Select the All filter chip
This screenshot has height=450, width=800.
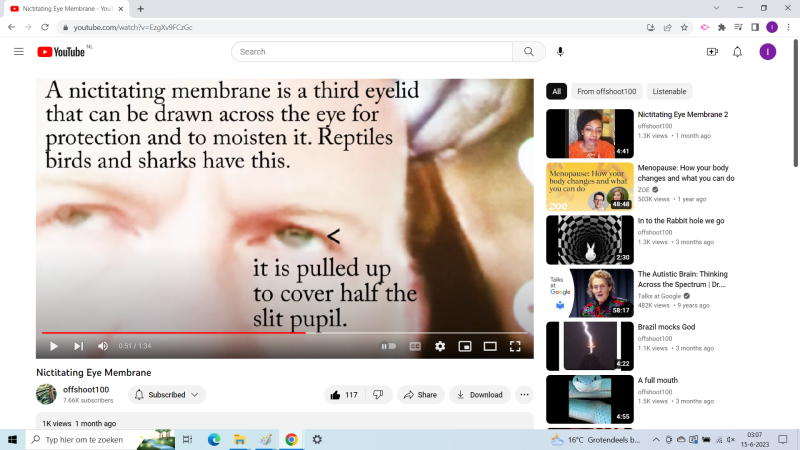[x=556, y=91]
